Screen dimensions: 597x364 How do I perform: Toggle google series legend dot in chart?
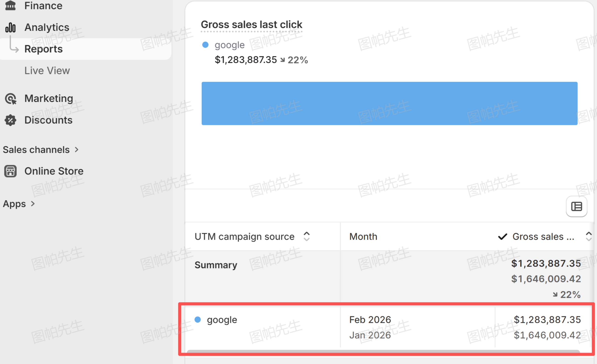[x=205, y=45]
